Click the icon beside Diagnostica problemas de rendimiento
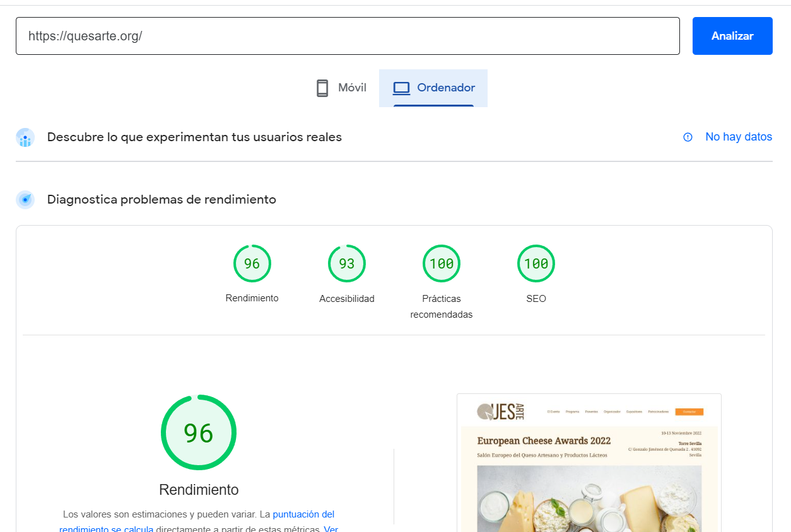Viewport: 791px width, 532px height. point(25,200)
